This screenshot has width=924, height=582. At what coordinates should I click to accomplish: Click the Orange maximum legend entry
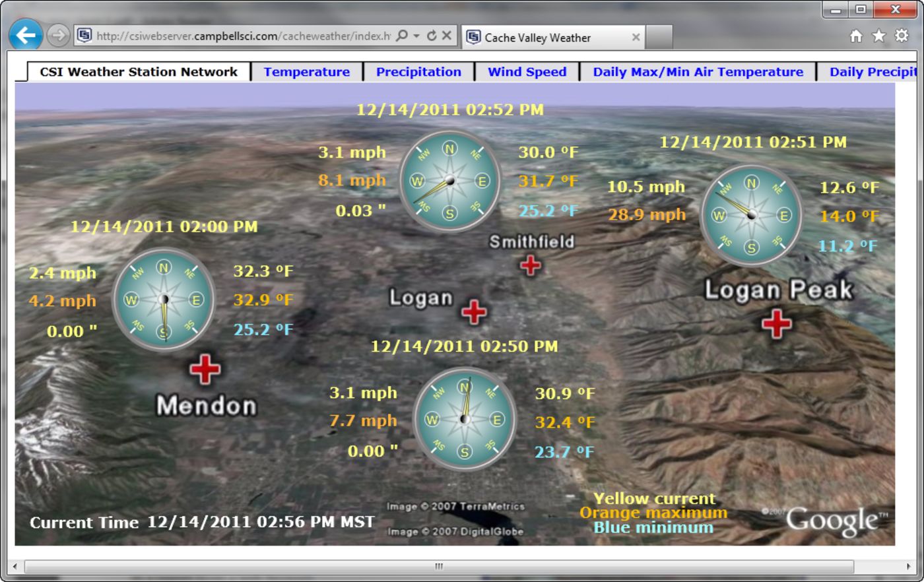[x=653, y=513]
